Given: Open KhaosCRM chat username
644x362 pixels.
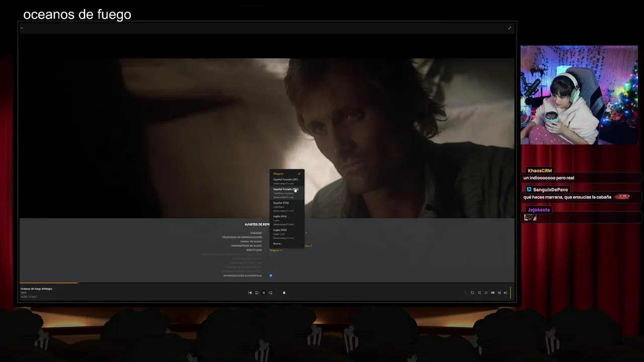Looking at the screenshot, I should point(540,170).
